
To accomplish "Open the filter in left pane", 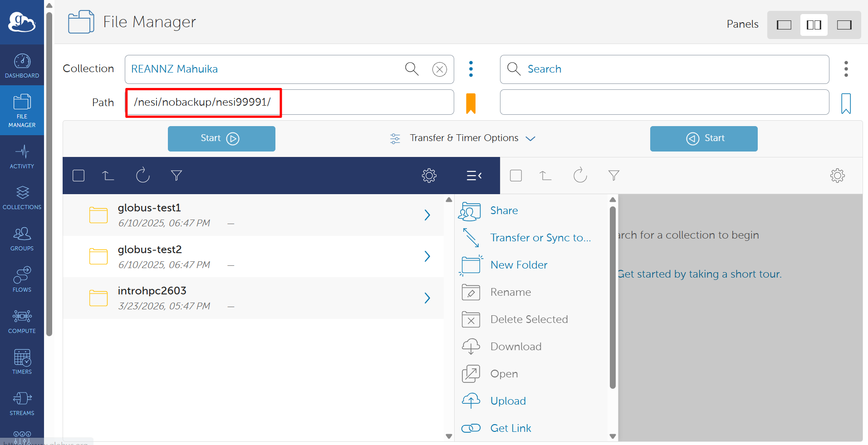I will pyautogui.click(x=177, y=176).
